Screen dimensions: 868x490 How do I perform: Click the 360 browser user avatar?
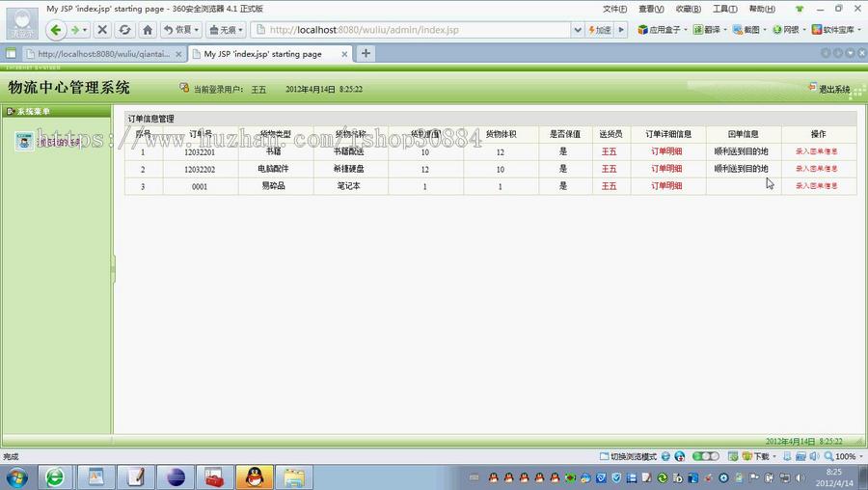23,23
